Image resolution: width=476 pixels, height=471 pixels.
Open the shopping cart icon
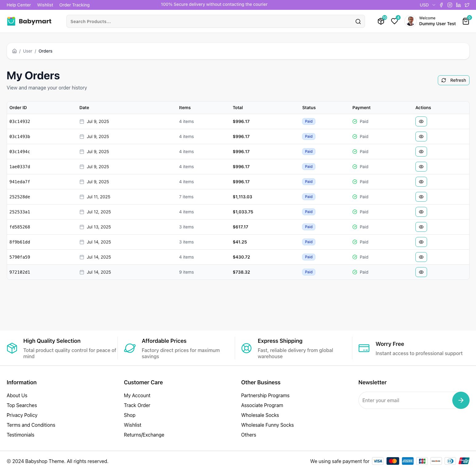[466, 21]
